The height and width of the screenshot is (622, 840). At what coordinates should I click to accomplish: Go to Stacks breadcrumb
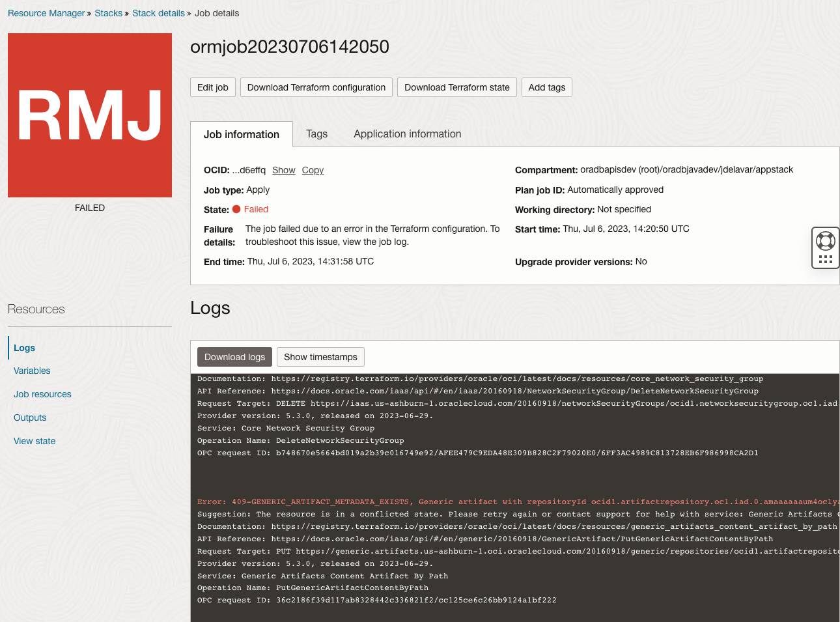(x=108, y=13)
